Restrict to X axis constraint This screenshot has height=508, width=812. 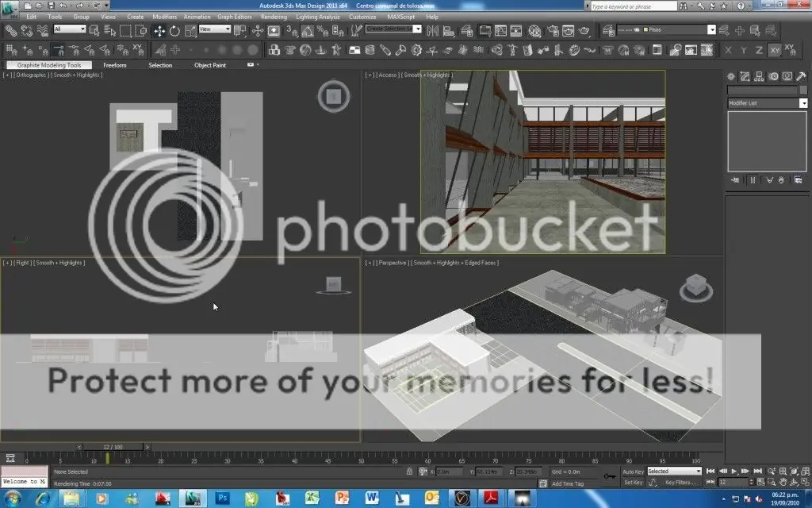(729, 50)
